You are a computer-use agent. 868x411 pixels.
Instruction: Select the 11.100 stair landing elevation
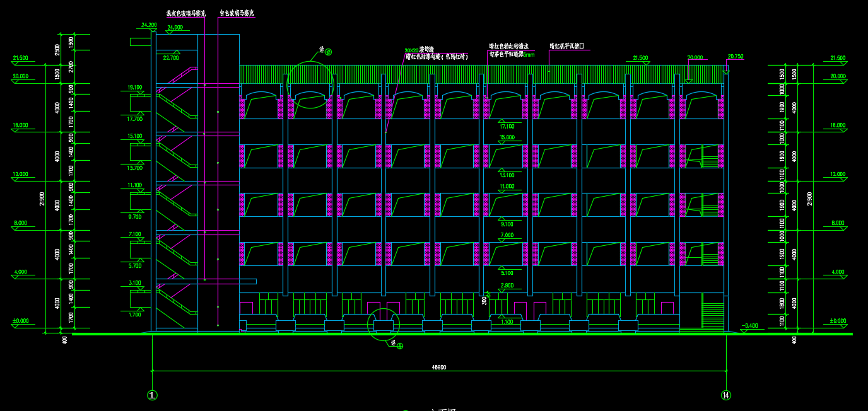[135, 185]
